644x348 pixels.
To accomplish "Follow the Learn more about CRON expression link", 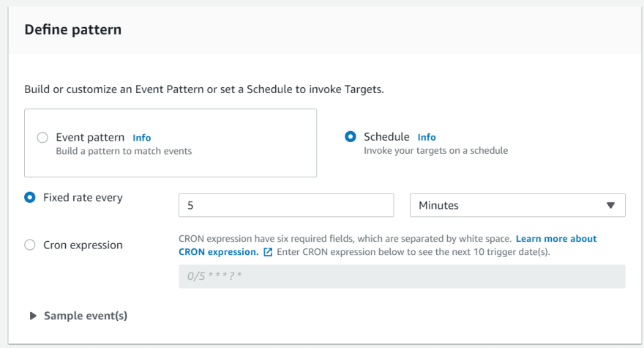I will (387, 245).
